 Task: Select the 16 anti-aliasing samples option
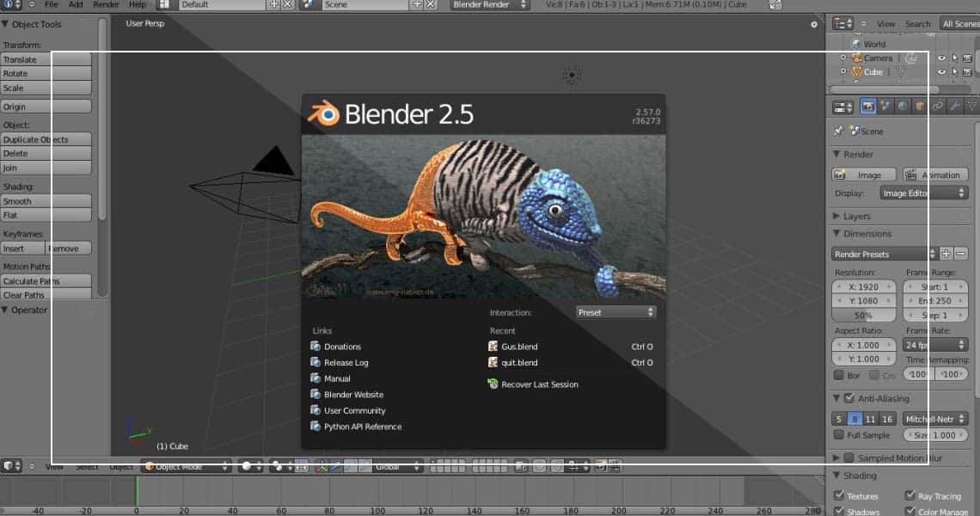click(887, 419)
